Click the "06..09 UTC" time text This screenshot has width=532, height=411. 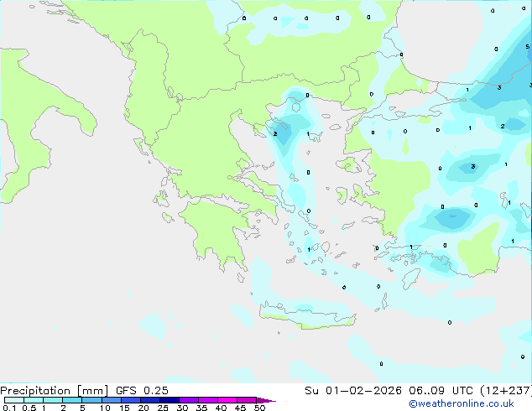(441, 391)
